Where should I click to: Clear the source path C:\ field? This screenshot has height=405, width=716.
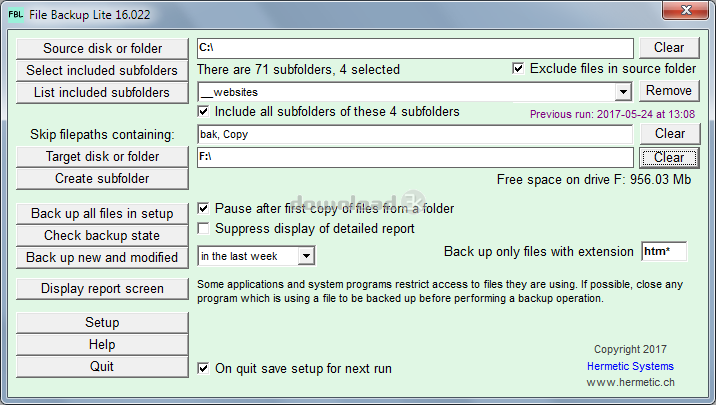669,47
